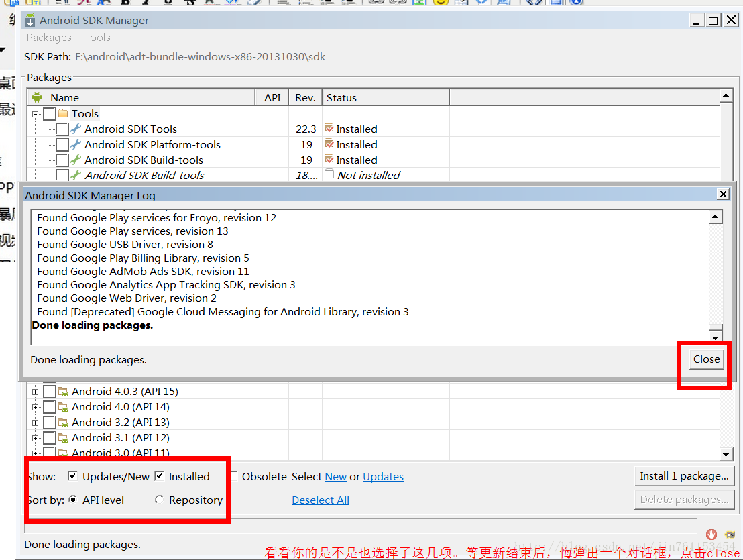Check Android SDK Platform-tools checkbox
The image size is (743, 560).
pos(62,144)
